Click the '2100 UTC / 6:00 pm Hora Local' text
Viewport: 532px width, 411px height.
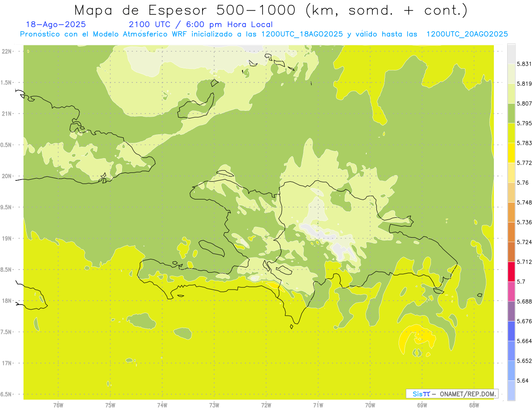coord(200,24)
